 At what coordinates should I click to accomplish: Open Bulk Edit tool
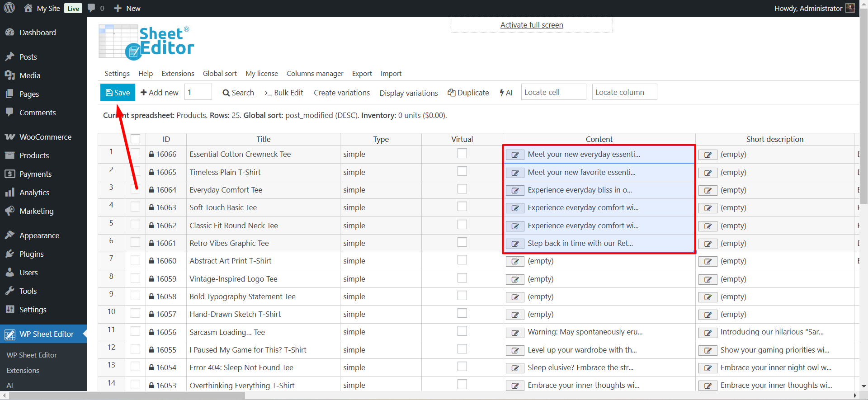coord(284,93)
